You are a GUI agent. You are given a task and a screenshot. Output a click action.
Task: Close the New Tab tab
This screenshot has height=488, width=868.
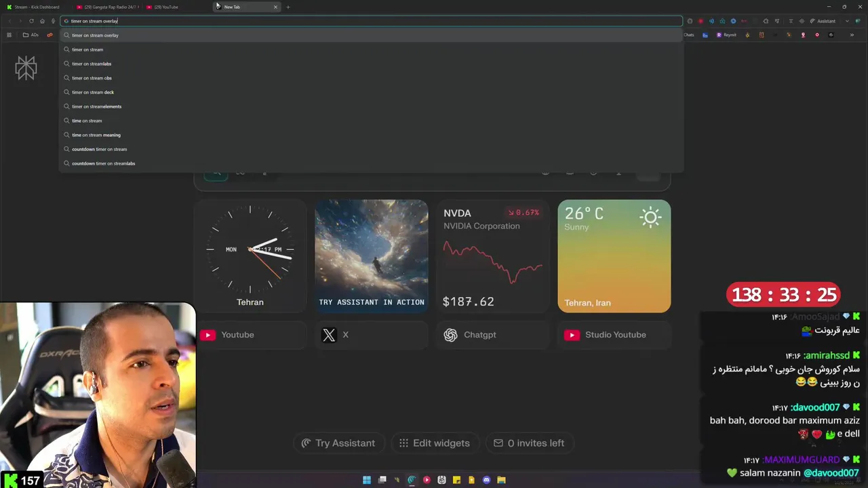coord(275,7)
